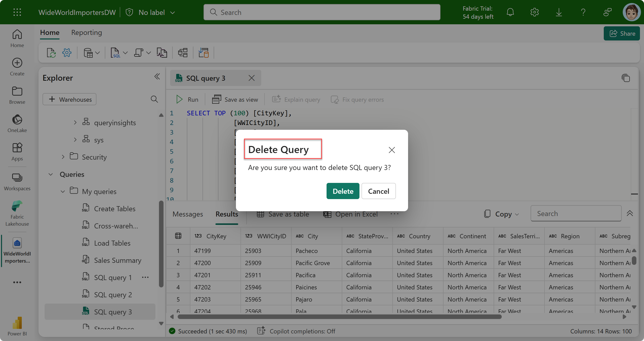Click the results horizontal scrollbar
Screen dimensions: 644x341
339,317
